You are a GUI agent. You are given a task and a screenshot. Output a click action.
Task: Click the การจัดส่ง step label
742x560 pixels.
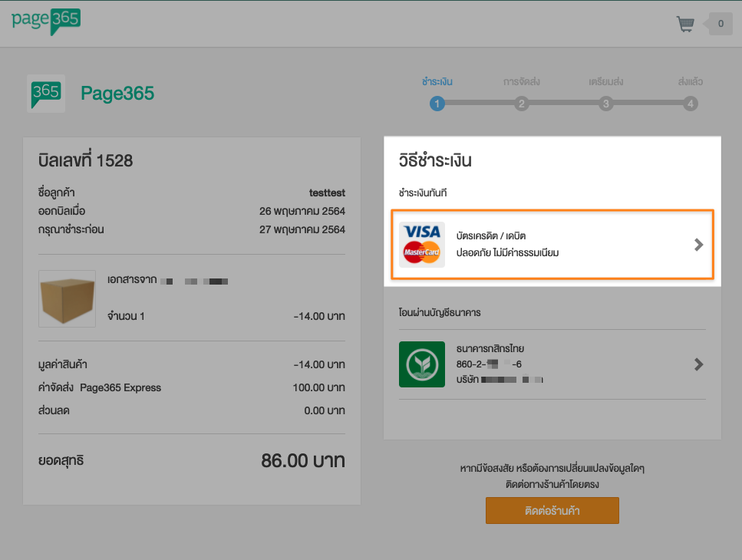coord(522,81)
